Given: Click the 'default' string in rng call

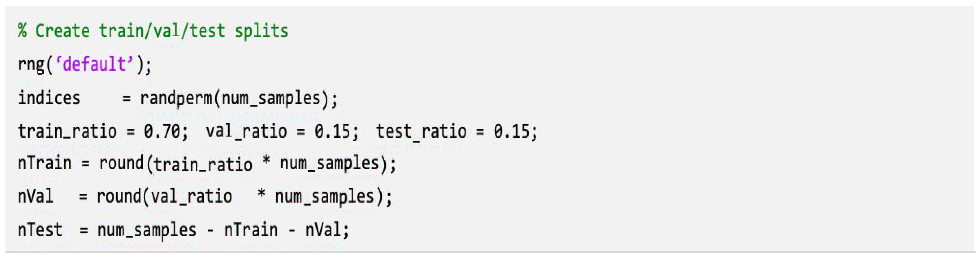Looking at the screenshot, I should (x=94, y=64).
